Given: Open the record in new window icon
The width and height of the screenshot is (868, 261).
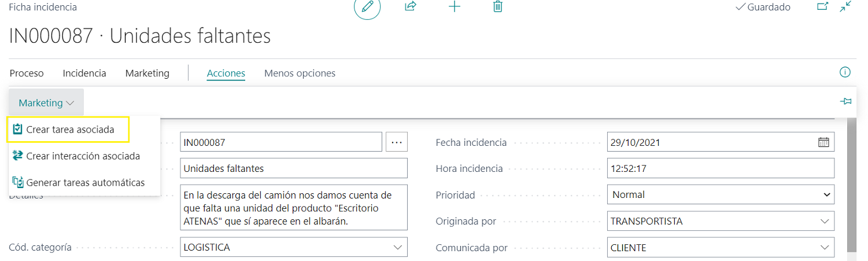Looking at the screenshot, I should tap(822, 7).
